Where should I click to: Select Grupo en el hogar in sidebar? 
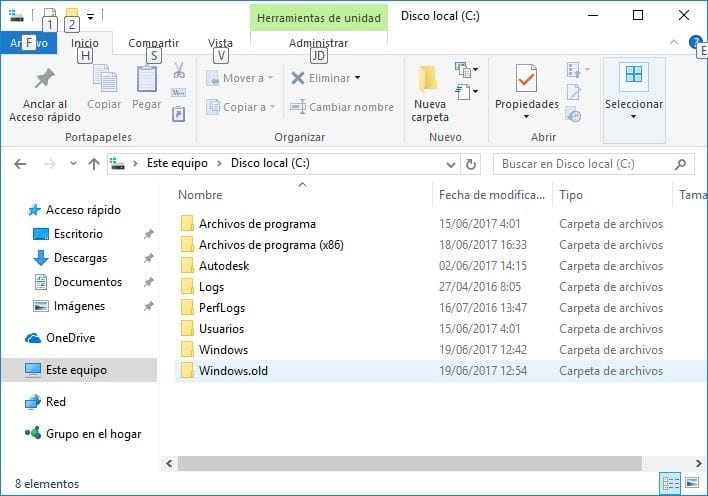[83, 434]
